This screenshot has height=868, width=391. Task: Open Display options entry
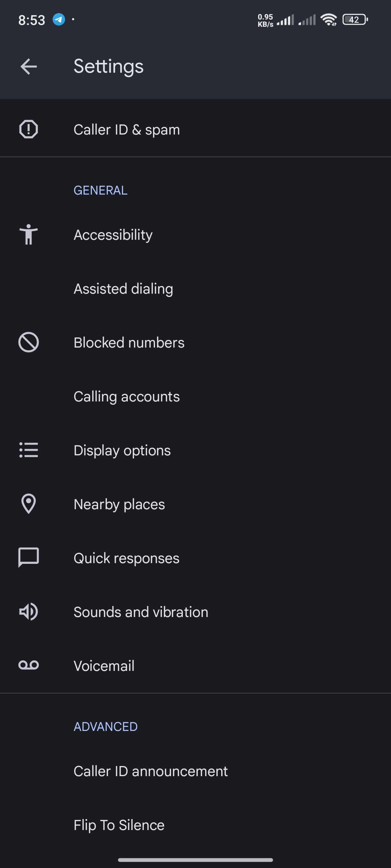(122, 451)
